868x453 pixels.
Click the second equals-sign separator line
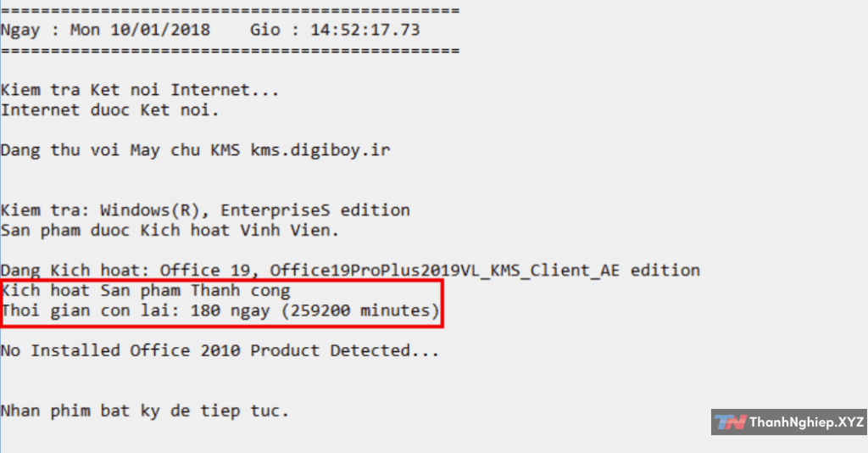[230, 51]
